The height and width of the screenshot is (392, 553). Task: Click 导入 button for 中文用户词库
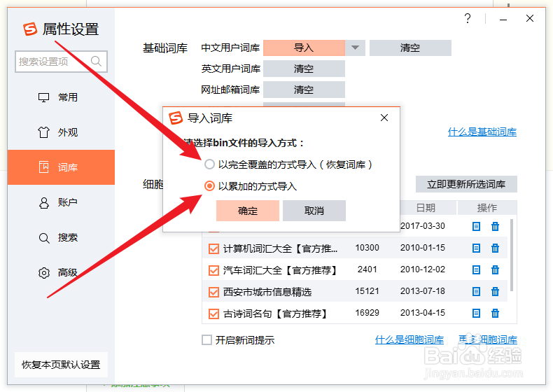click(304, 48)
